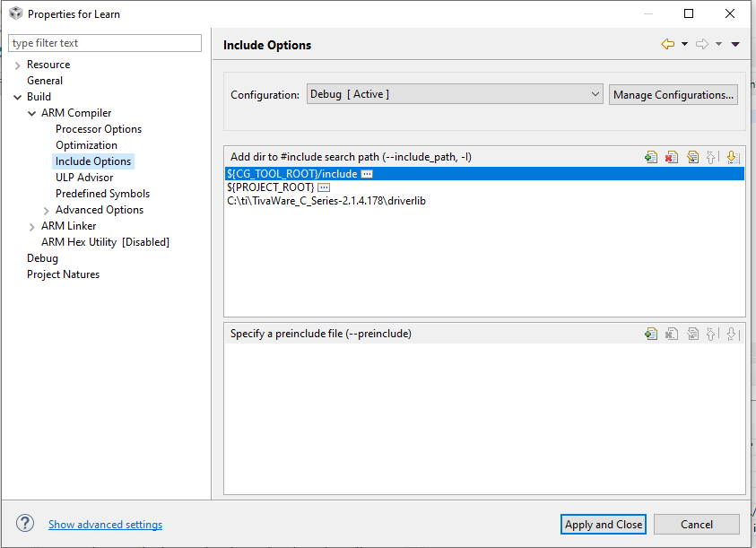
Task: Add a preinclude file (green plus icon)
Action: coord(651,333)
